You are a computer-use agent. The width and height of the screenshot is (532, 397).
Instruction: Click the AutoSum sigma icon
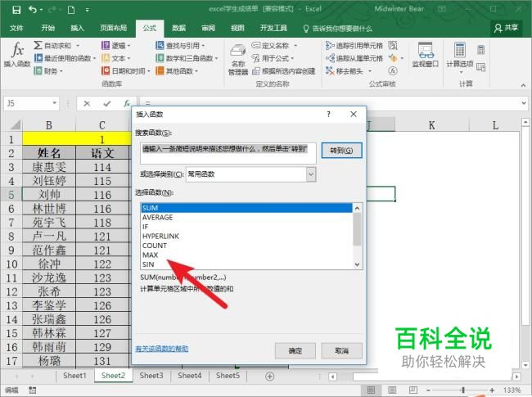(38, 45)
